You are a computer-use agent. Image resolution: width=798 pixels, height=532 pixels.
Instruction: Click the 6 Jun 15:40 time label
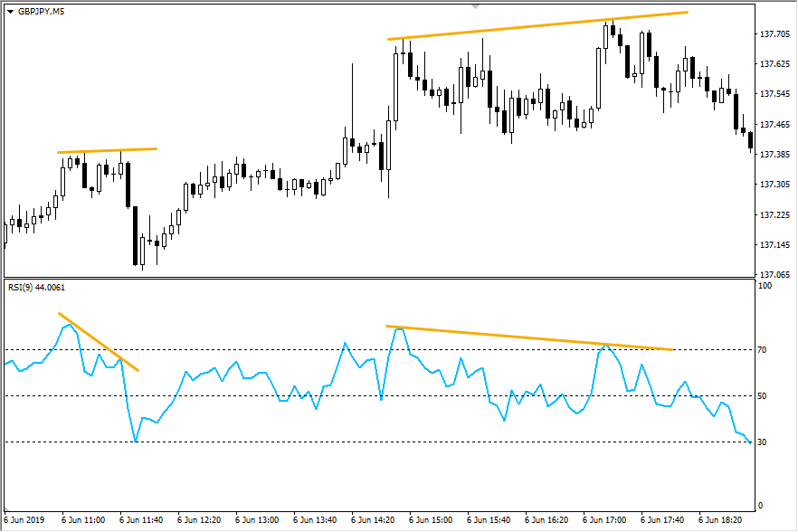[x=489, y=521]
